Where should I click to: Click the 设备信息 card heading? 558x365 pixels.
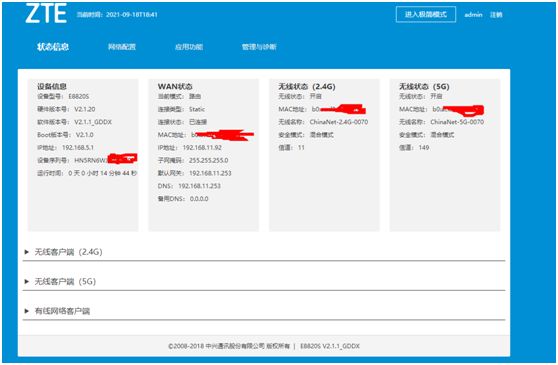pos(52,86)
